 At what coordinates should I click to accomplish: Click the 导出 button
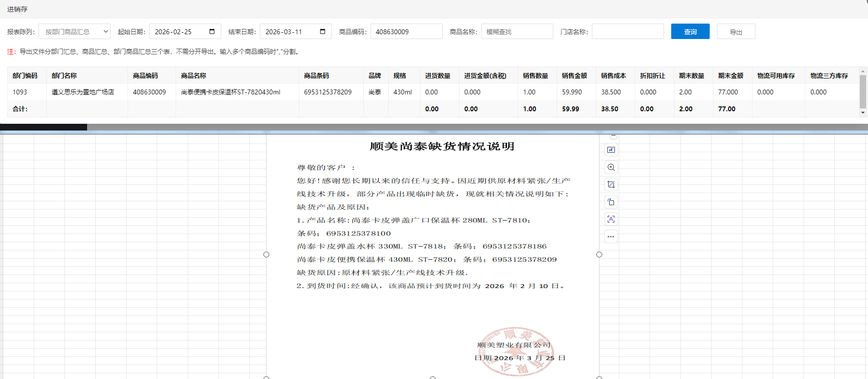pos(736,32)
